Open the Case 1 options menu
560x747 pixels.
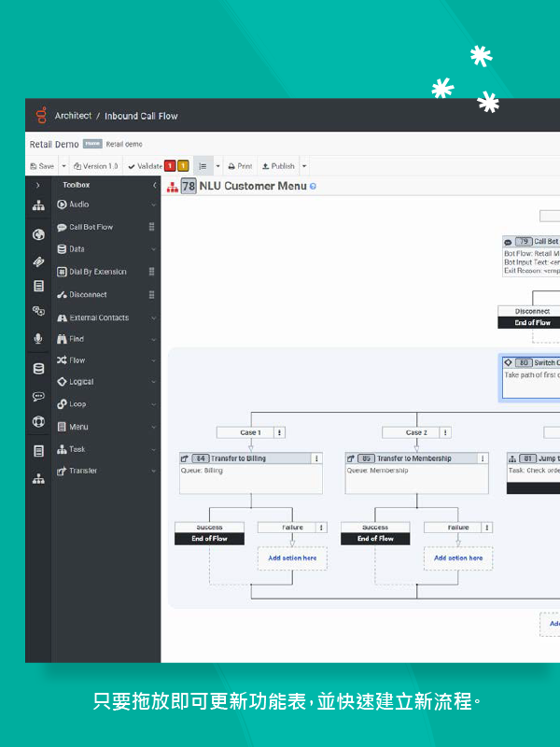[279, 432]
